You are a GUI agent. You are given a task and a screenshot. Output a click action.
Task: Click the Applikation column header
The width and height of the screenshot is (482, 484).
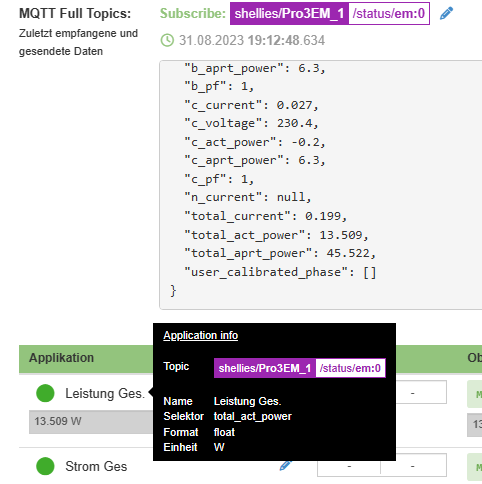pos(61,358)
